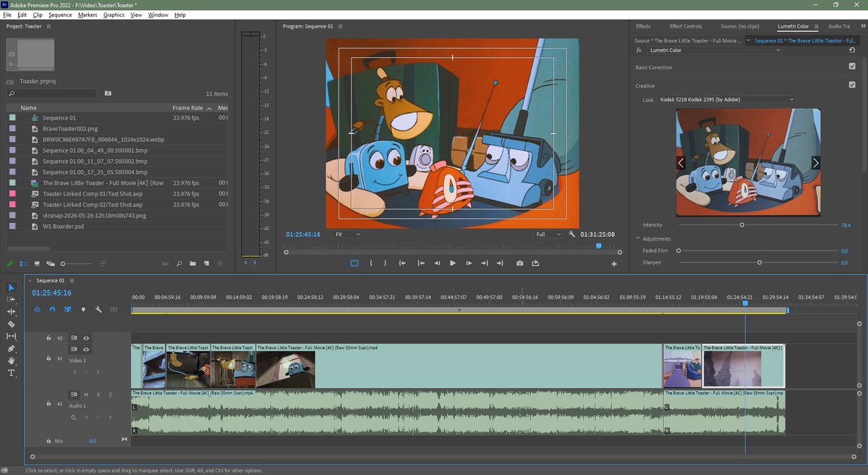
Task: Toggle the V2 track lock
Action: [x=48, y=338]
